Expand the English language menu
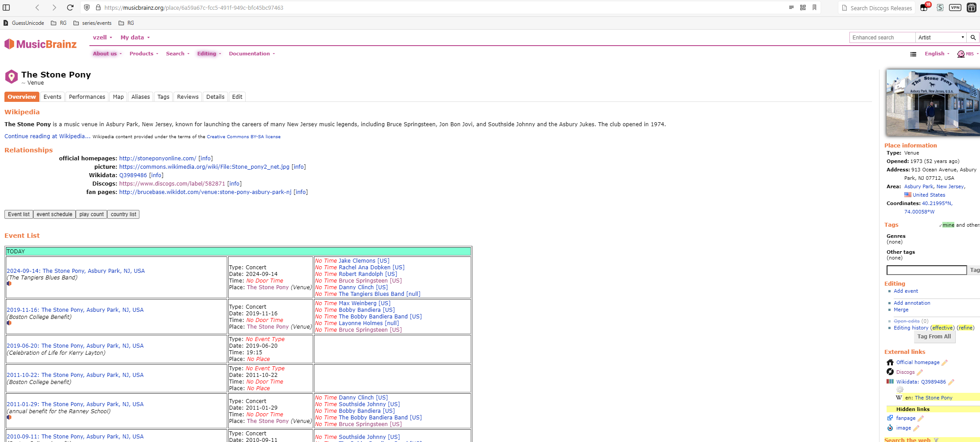This screenshot has width=980, height=442. 937,54
